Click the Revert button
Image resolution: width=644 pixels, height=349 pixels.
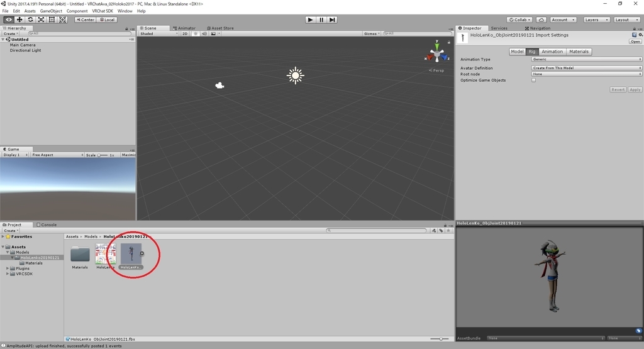tap(618, 89)
